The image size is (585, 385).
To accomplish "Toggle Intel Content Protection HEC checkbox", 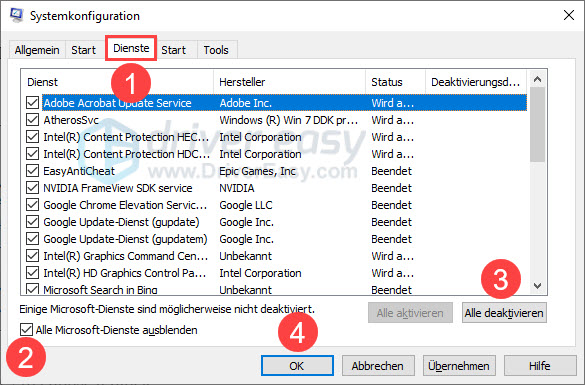I will tap(32, 137).
